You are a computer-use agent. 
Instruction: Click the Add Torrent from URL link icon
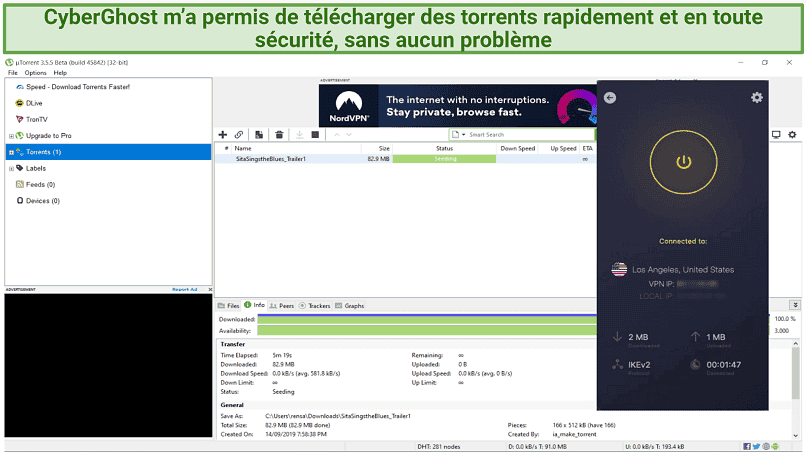tap(239, 135)
